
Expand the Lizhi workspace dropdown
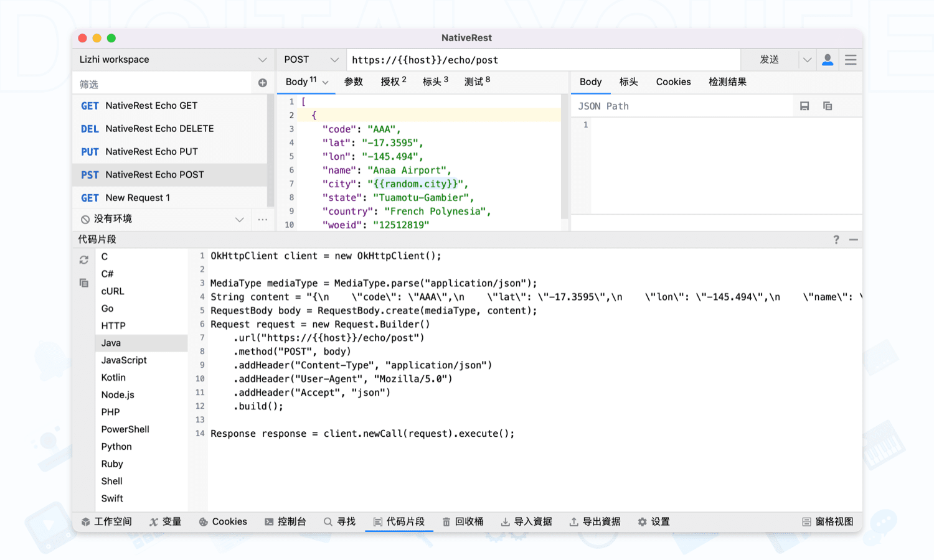pyautogui.click(x=262, y=60)
